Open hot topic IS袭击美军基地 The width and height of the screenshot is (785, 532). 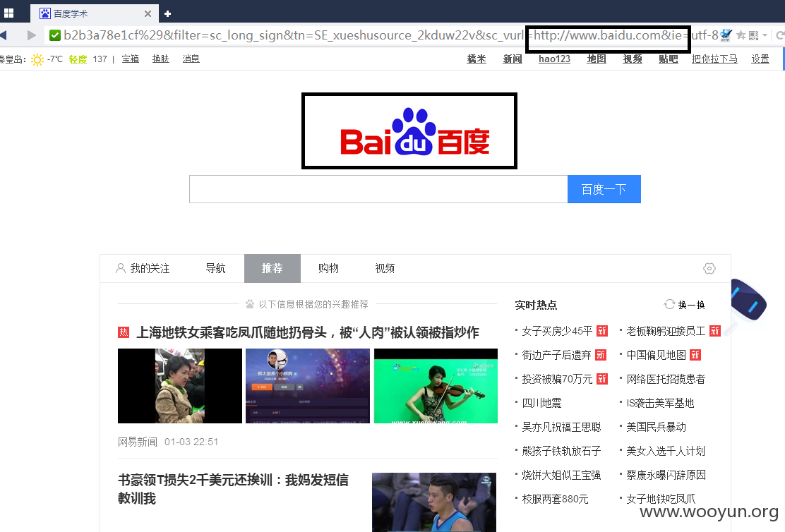(660, 403)
